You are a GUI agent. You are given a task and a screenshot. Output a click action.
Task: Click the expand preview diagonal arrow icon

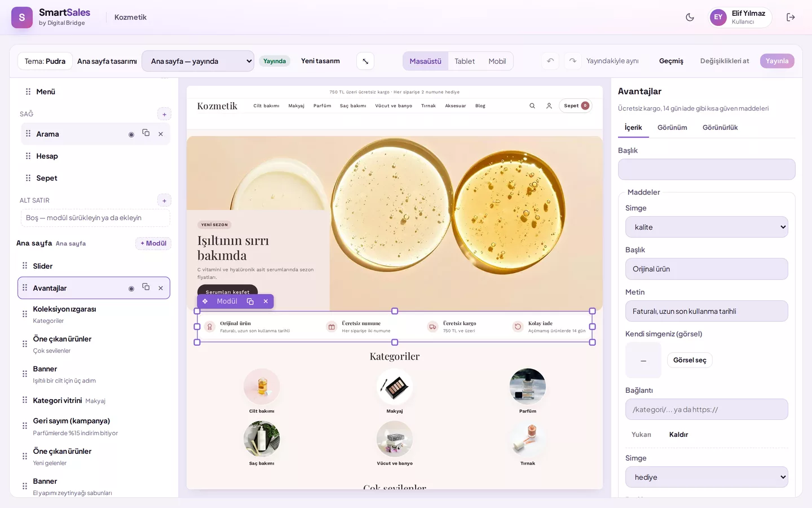(365, 61)
